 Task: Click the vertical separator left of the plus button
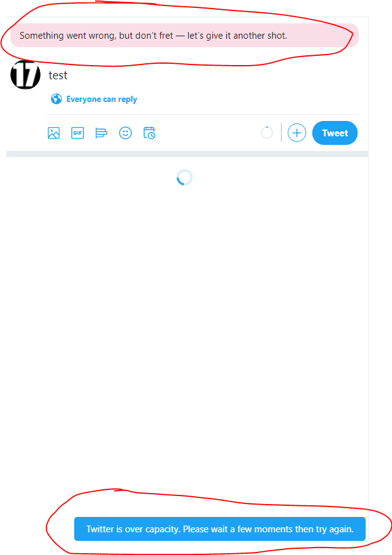pos(281,133)
